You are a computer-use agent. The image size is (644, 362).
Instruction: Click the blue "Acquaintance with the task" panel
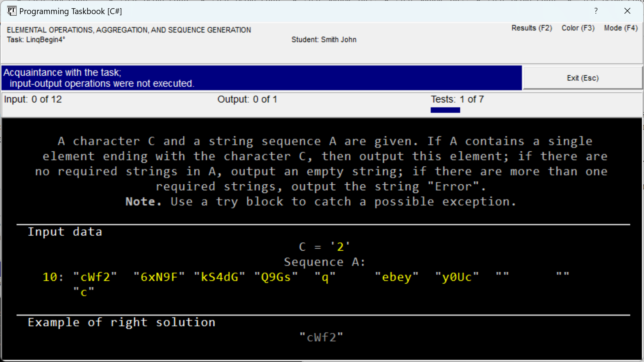coord(261,78)
